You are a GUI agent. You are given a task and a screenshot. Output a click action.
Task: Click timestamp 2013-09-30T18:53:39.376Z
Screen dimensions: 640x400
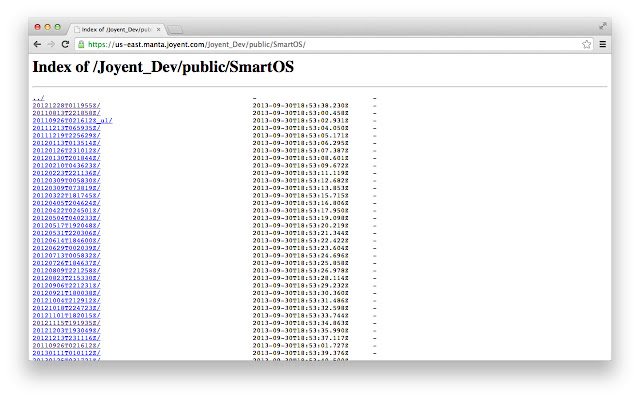tap(301, 353)
